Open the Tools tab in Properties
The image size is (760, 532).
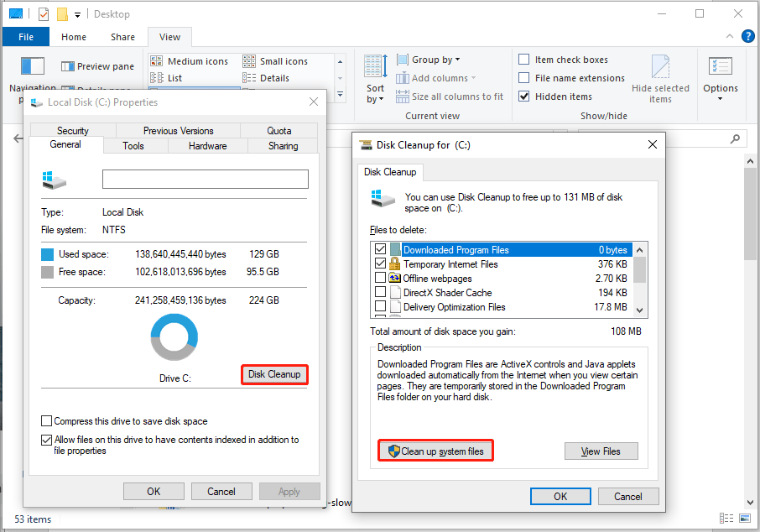[133, 146]
